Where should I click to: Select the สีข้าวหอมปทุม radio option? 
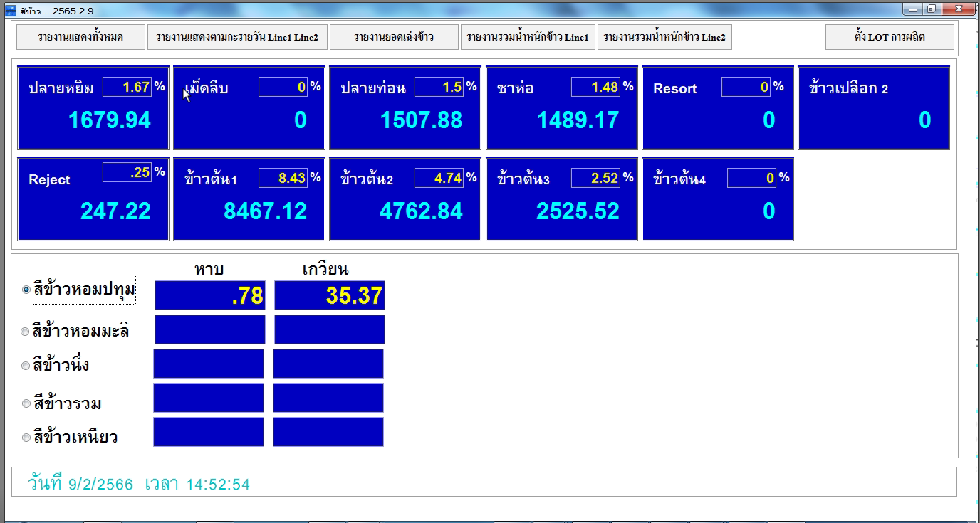point(26,290)
